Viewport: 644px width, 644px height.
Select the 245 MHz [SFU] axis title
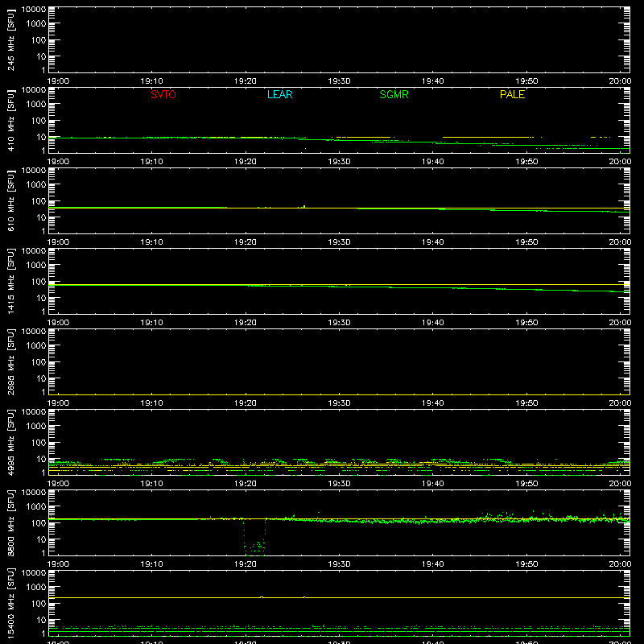click(x=10, y=40)
